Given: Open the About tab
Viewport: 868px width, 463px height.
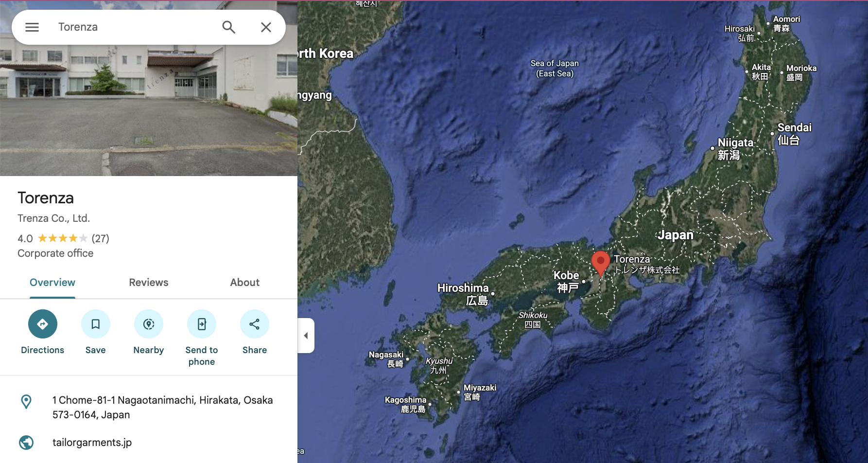Looking at the screenshot, I should pos(245,283).
